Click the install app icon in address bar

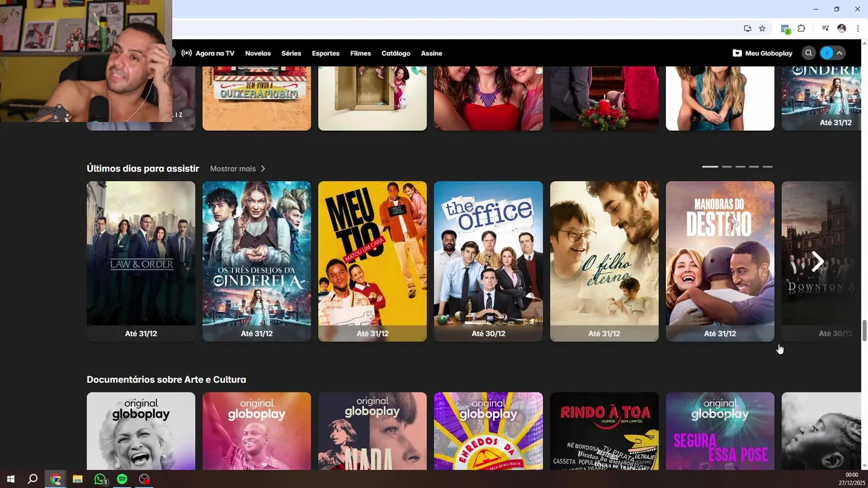click(747, 28)
